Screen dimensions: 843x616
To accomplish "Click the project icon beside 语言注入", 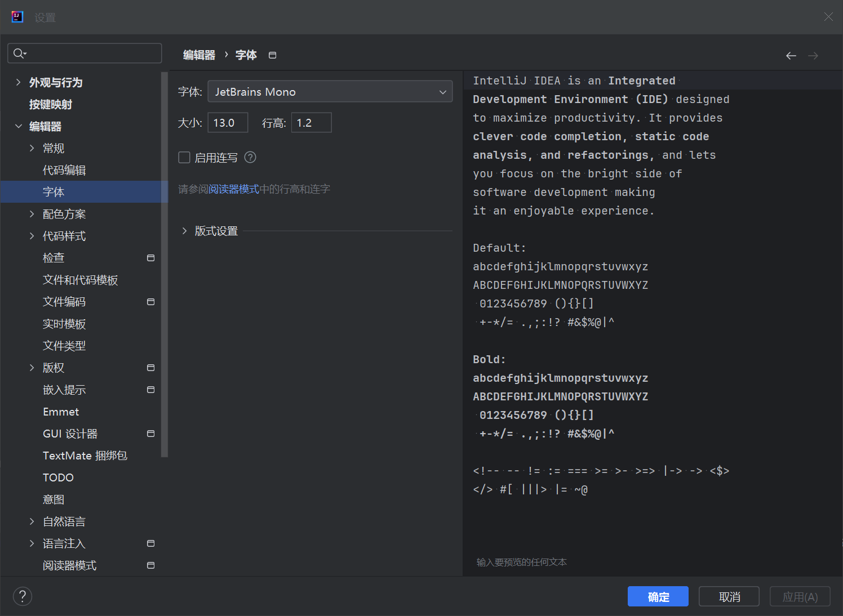I will pos(150,543).
